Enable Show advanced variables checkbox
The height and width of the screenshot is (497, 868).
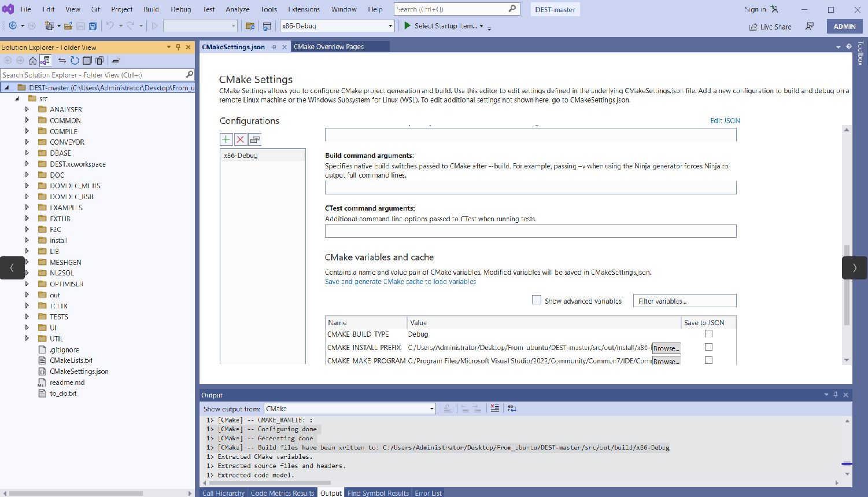pos(537,300)
